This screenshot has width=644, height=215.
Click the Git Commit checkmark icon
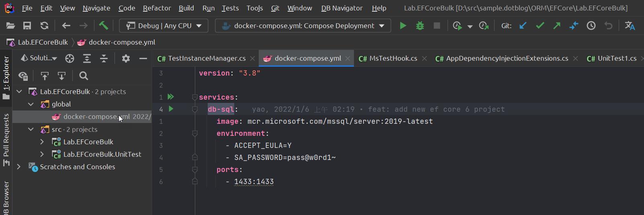(x=540, y=26)
